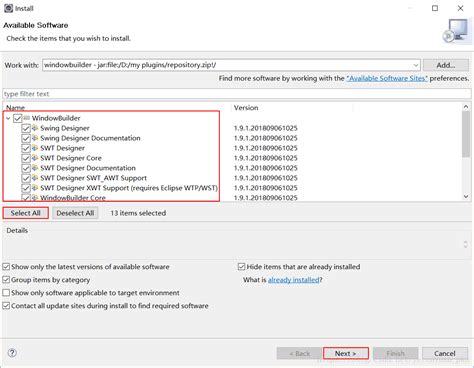Open the Available Software Sites link
Image resolution: width=474 pixels, height=368 pixels.
(387, 78)
